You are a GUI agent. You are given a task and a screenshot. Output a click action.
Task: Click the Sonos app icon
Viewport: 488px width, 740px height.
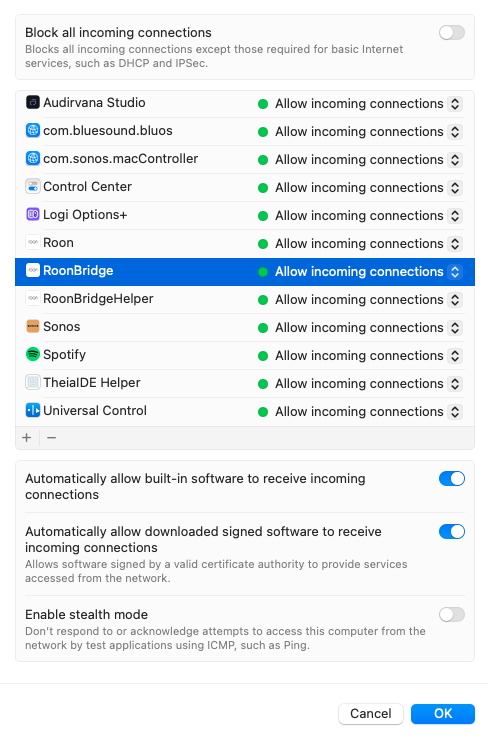(x=33, y=326)
